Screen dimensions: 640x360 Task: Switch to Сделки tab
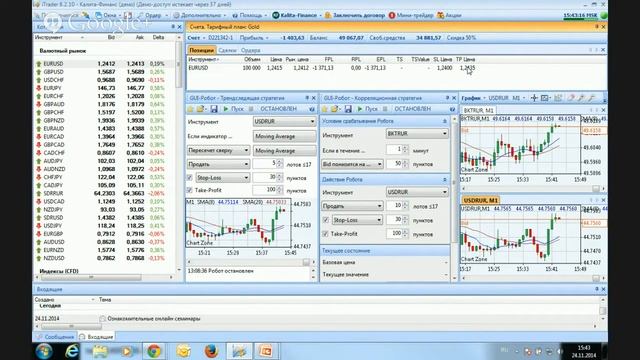tap(227, 50)
